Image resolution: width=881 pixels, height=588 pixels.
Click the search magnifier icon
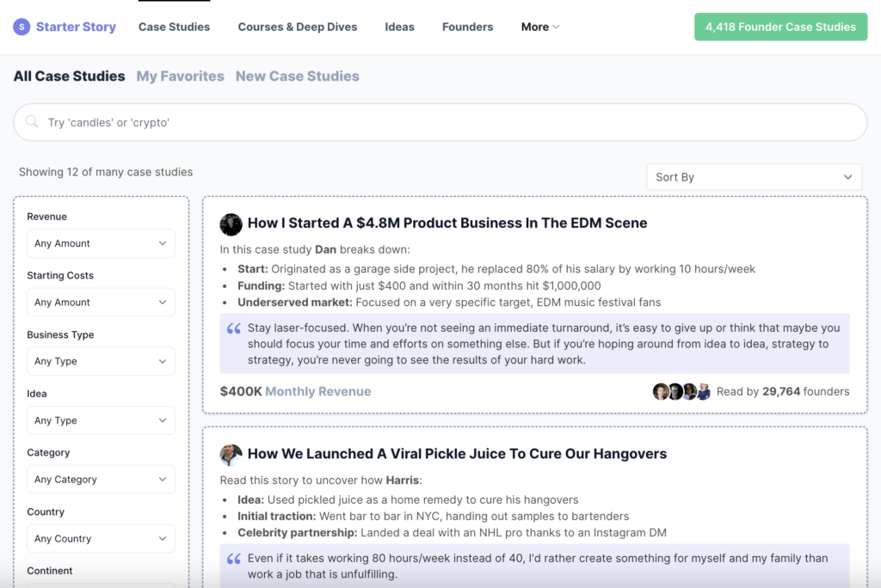point(32,122)
